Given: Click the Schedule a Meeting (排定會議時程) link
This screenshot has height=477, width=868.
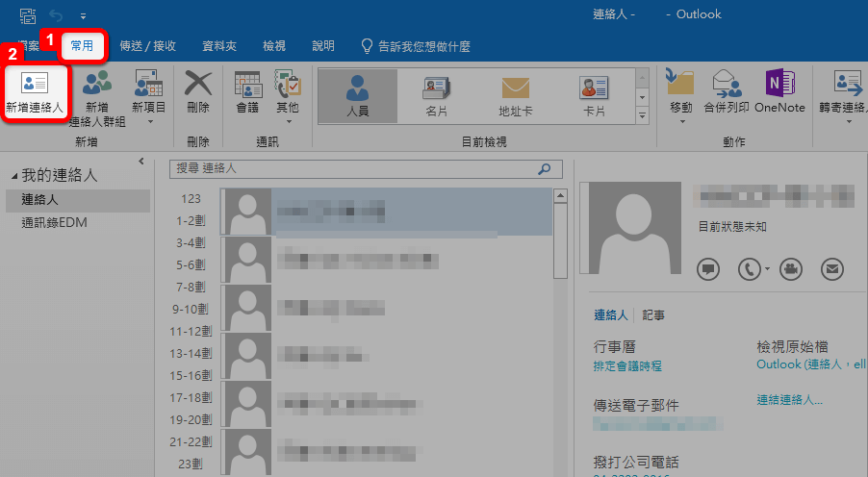Looking at the screenshot, I should point(627,366).
